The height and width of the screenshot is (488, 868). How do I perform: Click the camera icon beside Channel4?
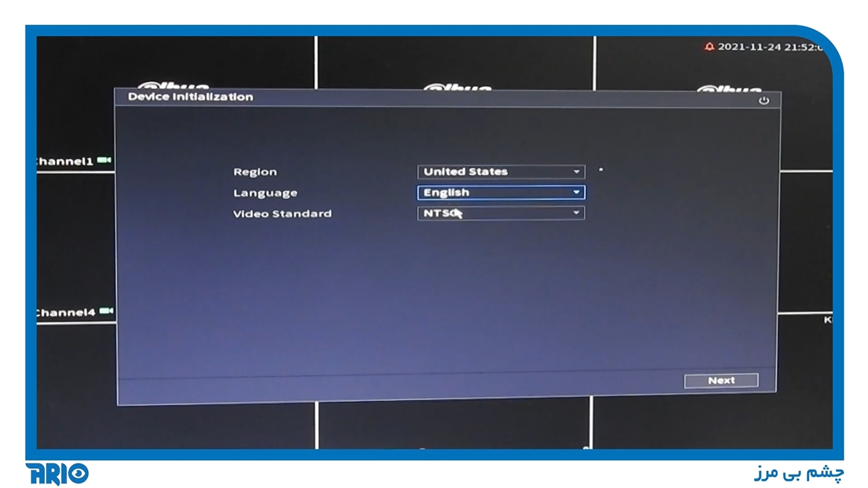coord(105,312)
